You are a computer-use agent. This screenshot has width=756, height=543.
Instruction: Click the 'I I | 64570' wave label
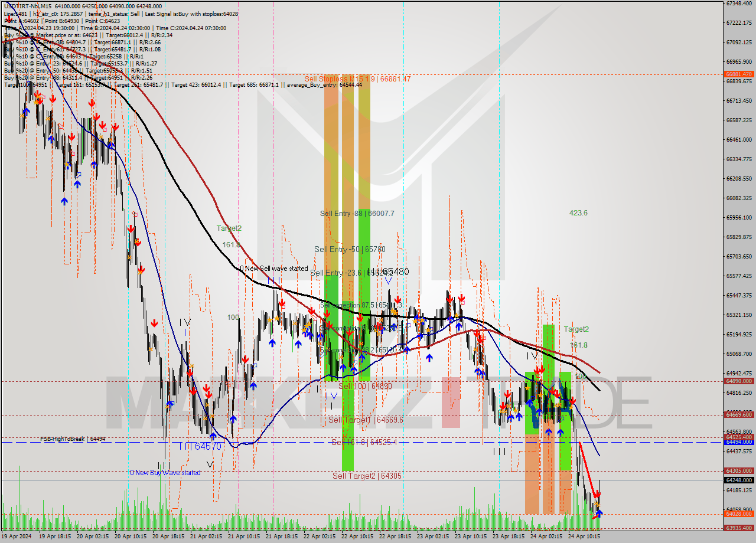coord(200,447)
